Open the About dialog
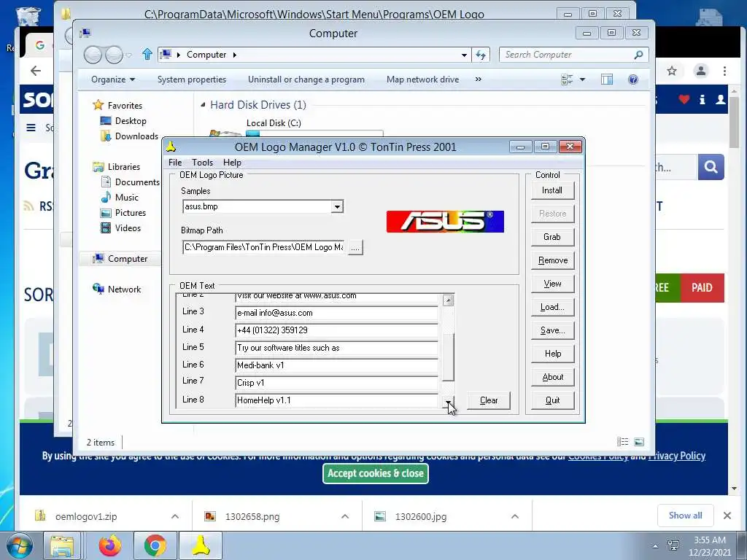The image size is (747, 560). [552, 377]
